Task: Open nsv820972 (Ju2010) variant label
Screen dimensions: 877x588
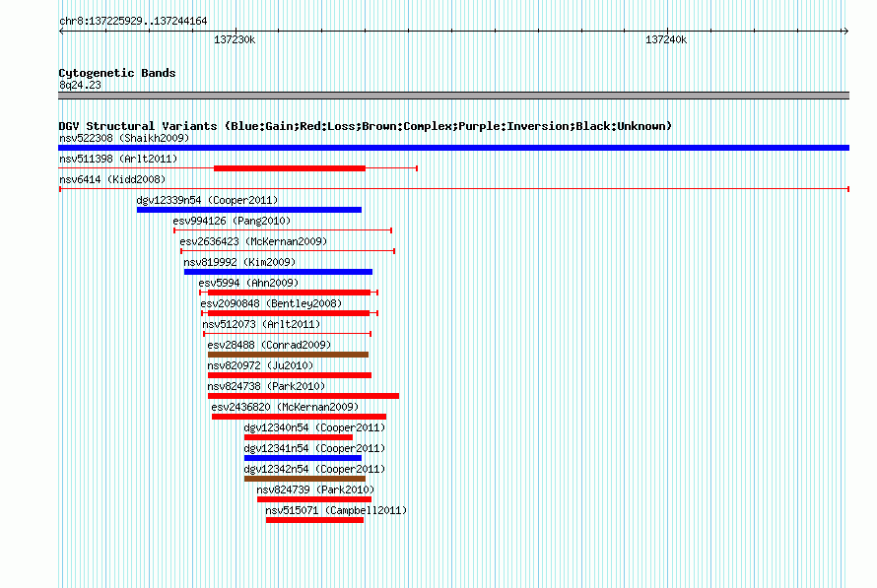Action: click(x=260, y=365)
